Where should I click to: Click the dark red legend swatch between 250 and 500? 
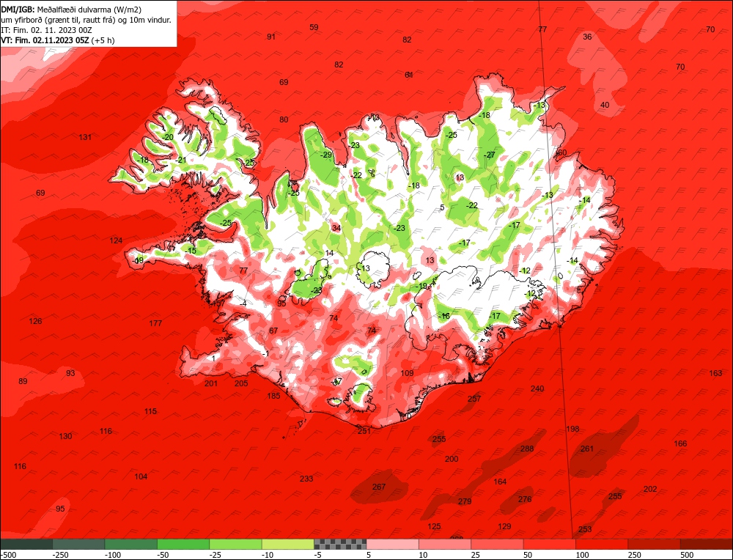(655, 544)
